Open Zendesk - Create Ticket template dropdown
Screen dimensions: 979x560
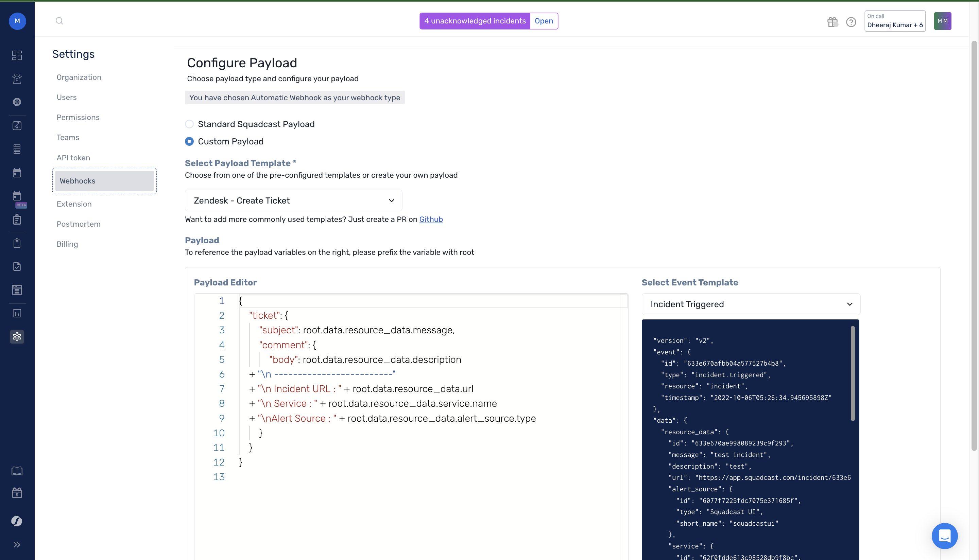pyautogui.click(x=293, y=200)
